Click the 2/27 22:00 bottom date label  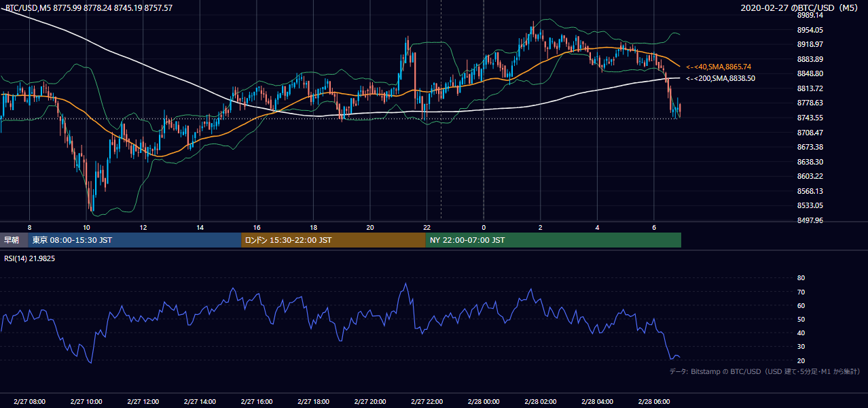tap(427, 401)
